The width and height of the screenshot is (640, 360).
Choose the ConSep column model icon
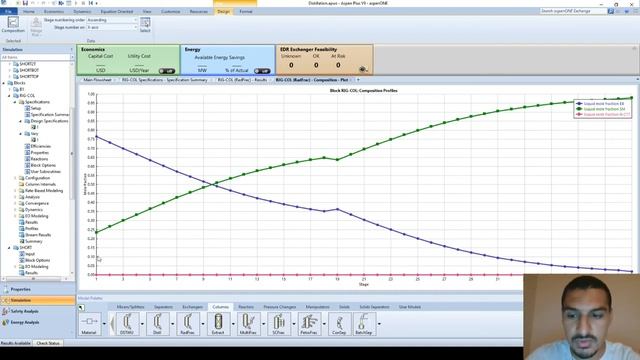(x=339, y=324)
